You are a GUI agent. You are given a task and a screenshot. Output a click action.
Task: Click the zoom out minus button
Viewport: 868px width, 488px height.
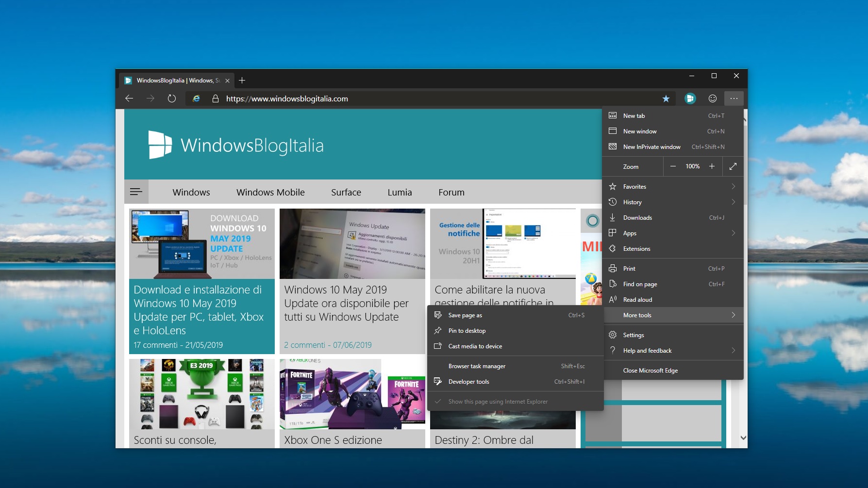pos(673,166)
